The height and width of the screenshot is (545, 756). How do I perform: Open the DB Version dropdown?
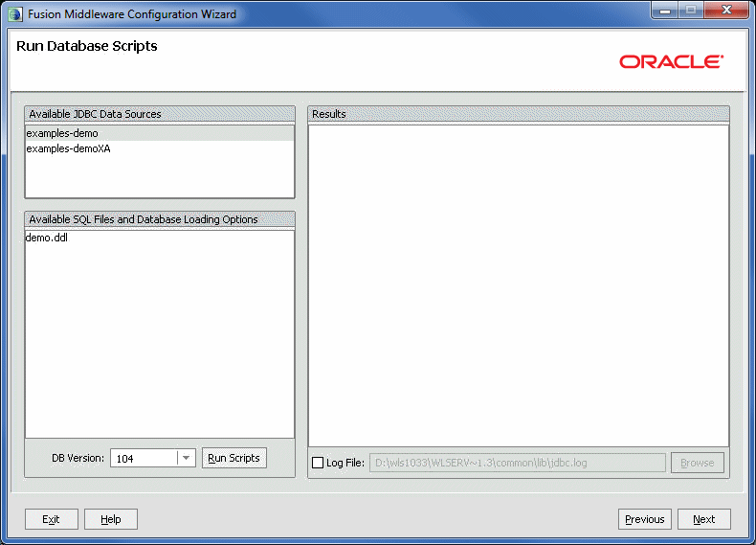186,458
